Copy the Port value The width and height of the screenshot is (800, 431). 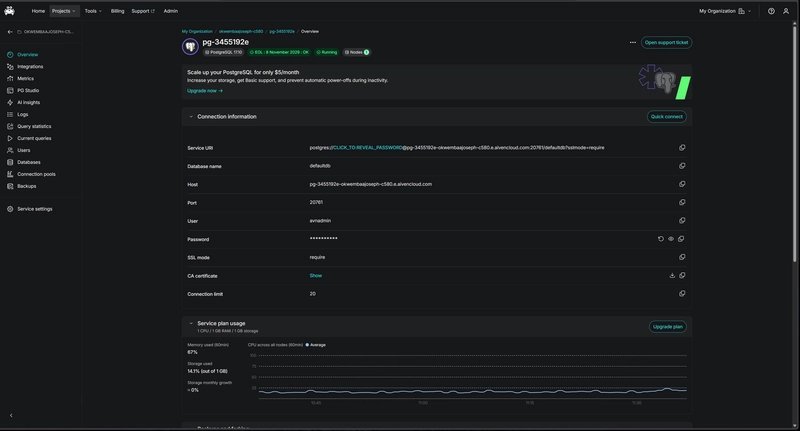pyautogui.click(x=682, y=202)
